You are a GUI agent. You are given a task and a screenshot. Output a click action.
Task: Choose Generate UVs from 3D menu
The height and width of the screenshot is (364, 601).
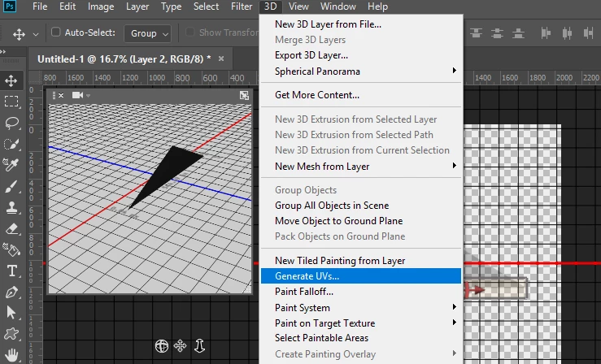tap(361, 276)
